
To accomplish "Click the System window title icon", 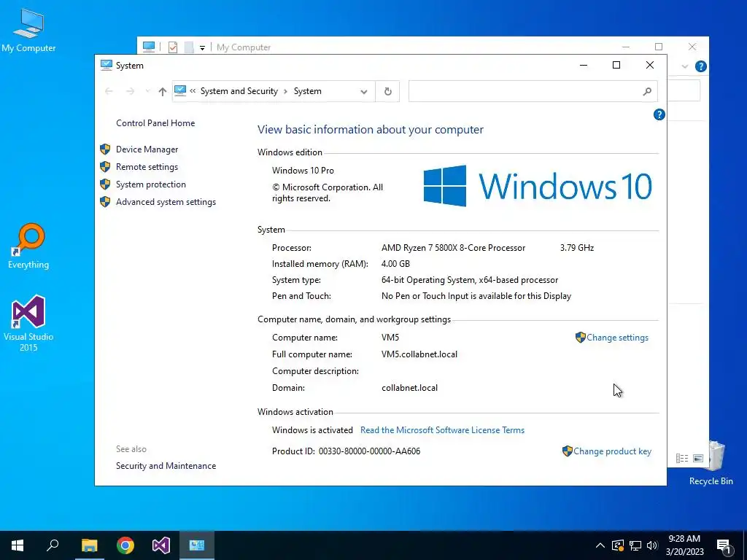I will point(107,65).
